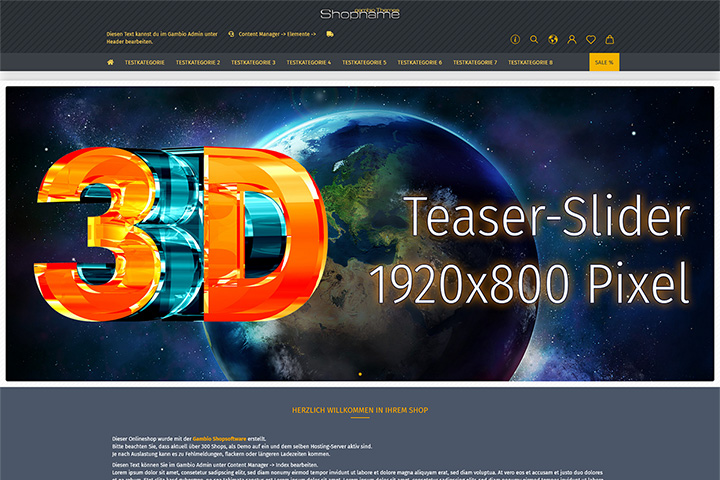Go to TESTKATEGORIE 7 category
Image resolution: width=720 pixels, height=480 pixels.
[x=475, y=62]
